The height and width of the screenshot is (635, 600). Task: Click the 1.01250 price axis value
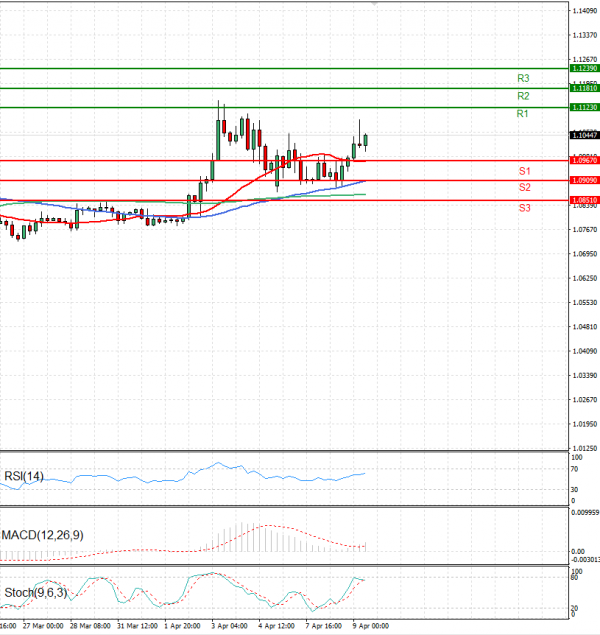coord(585,448)
